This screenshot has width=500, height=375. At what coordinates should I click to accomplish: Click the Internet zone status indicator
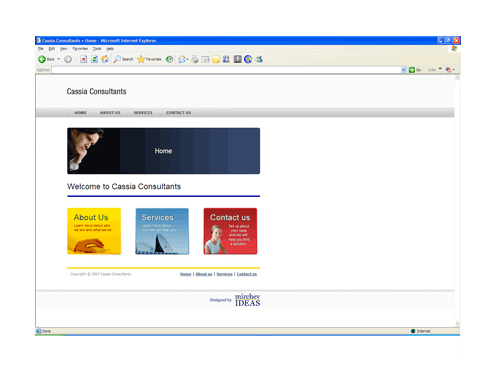420,331
